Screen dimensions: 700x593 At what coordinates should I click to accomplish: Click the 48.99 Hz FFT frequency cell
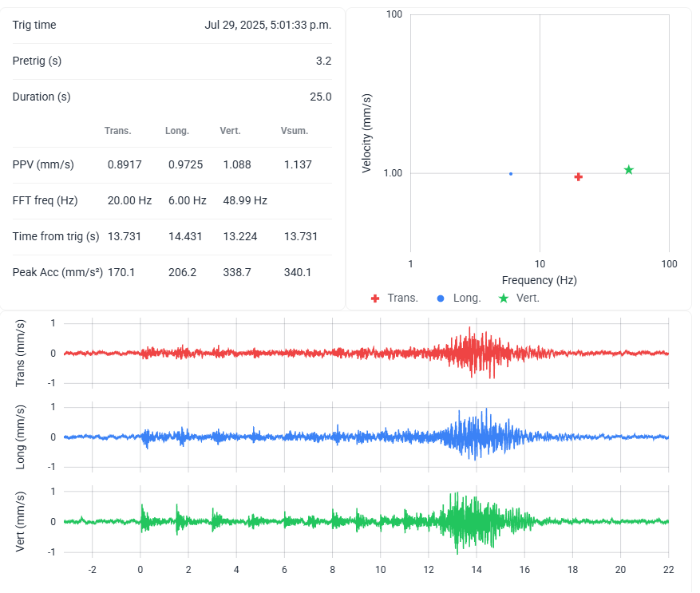[245, 200]
